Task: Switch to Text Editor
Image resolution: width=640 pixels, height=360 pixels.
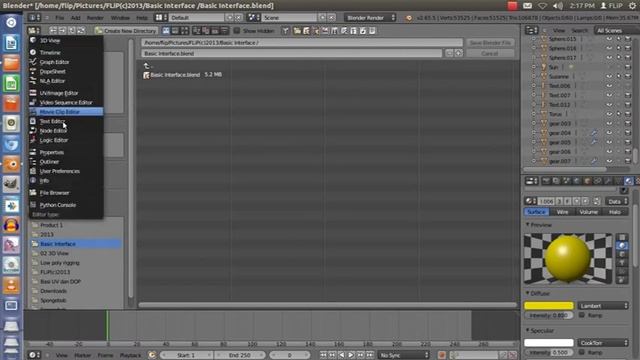Action: (x=65, y=121)
